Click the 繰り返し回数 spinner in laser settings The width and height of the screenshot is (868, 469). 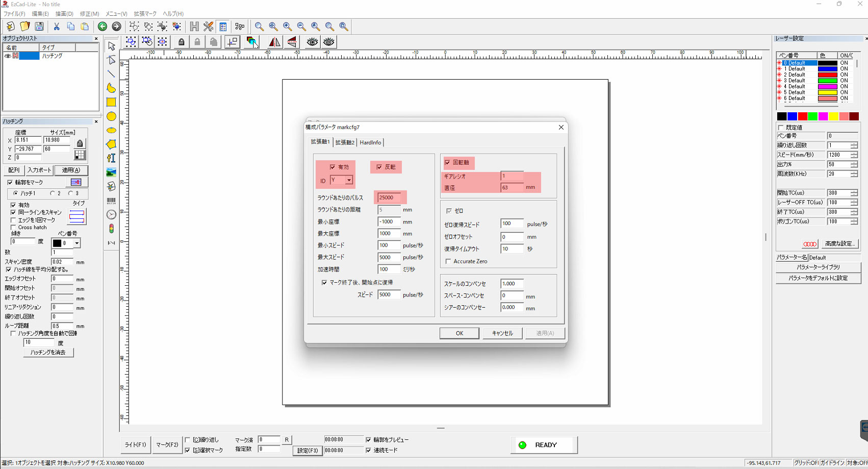click(x=854, y=145)
